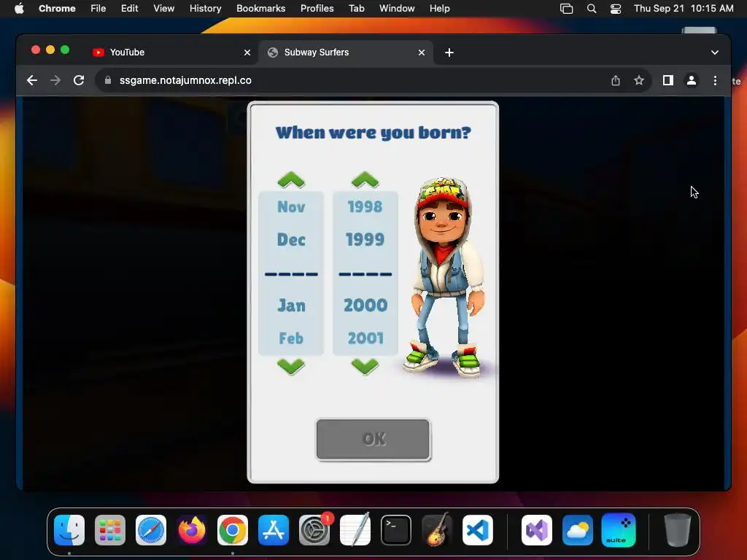Open the History menu
This screenshot has width=747, height=560.
coord(205,9)
